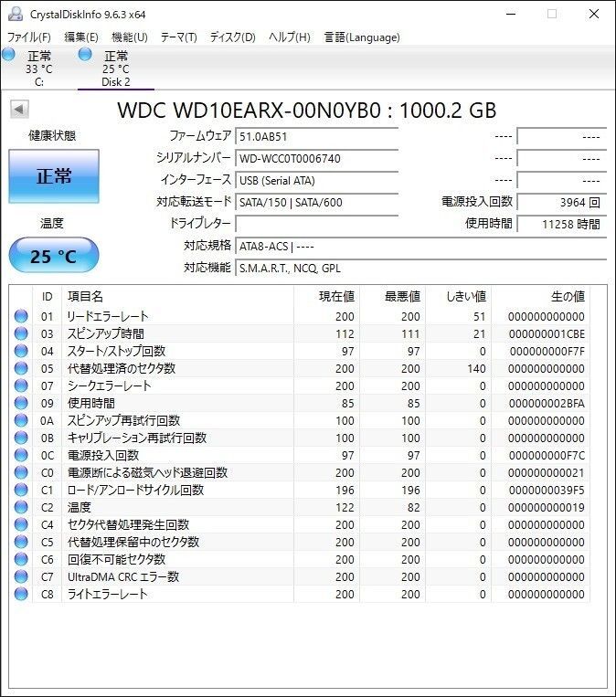Screen dimensions: 616x697
Task: Click the CrystalDiskInfo app icon in title bar
Action: pyautogui.click(x=15, y=14)
